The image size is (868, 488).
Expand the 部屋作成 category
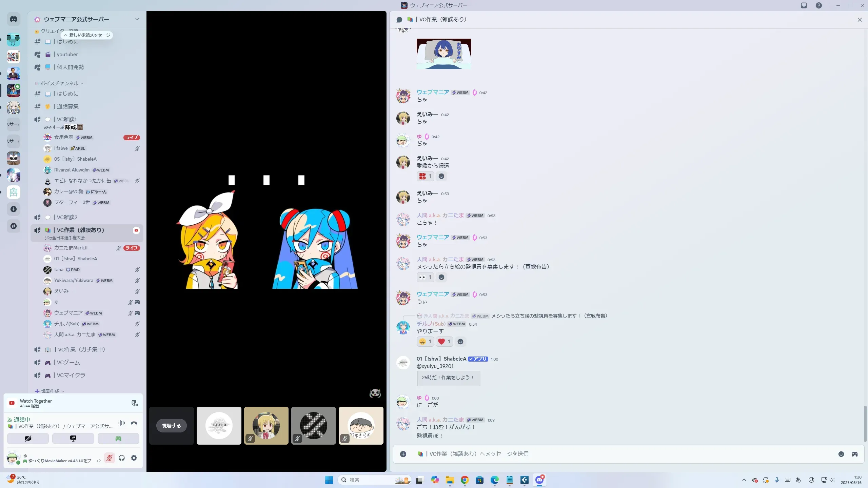click(50, 391)
